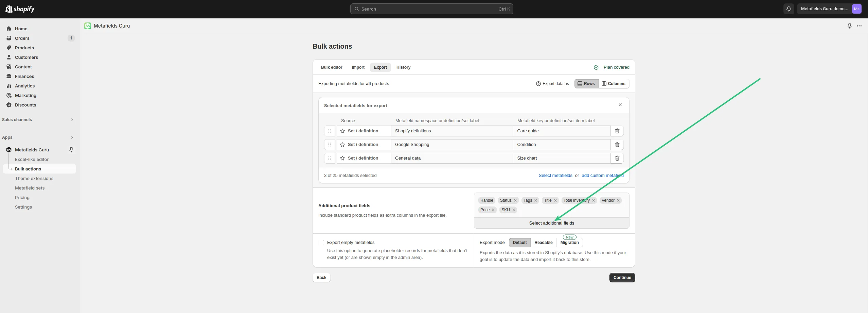The height and width of the screenshot is (313, 868).
Task: Click the Export data as help icon
Action: pyautogui.click(x=538, y=84)
